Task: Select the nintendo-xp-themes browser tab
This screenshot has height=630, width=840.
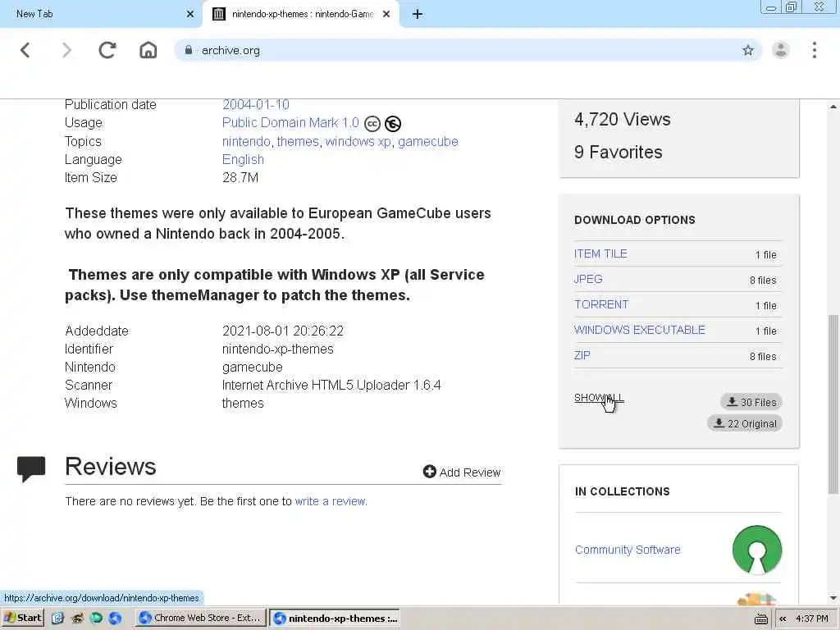Action: [301, 14]
